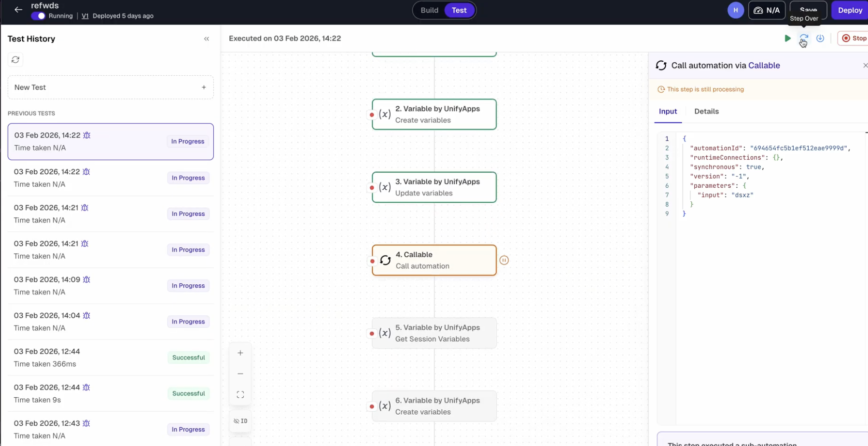This screenshot has width=868, height=446.
Task: Click the debug bug icon on 14:09 test
Action: tap(86, 279)
